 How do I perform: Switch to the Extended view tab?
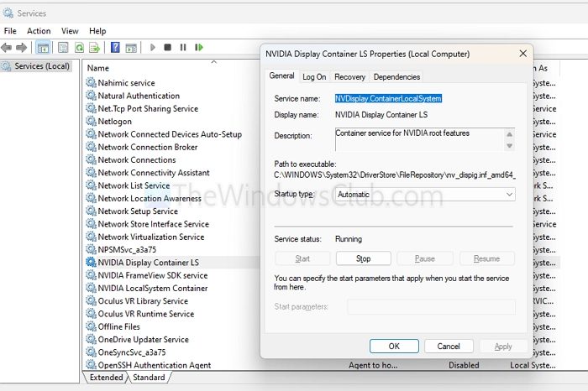pyautogui.click(x=106, y=377)
